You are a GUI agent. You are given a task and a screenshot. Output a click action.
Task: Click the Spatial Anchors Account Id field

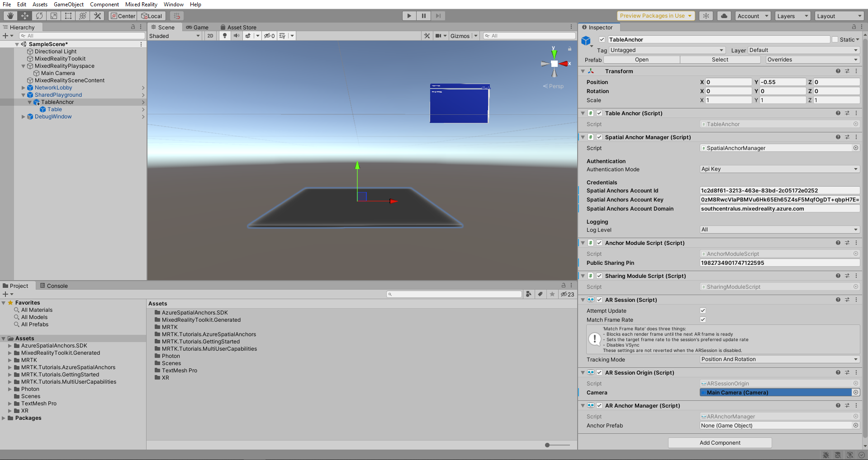pos(779,190)
